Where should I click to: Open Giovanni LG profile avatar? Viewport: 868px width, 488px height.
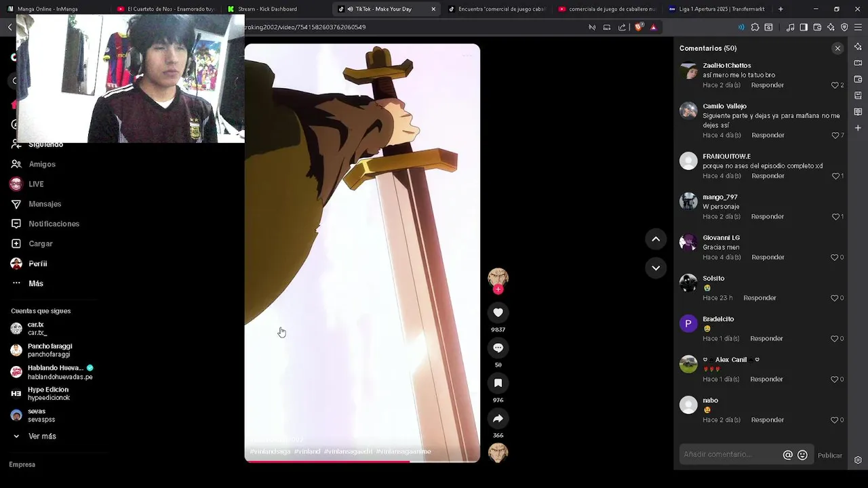(x=688, y=243)
